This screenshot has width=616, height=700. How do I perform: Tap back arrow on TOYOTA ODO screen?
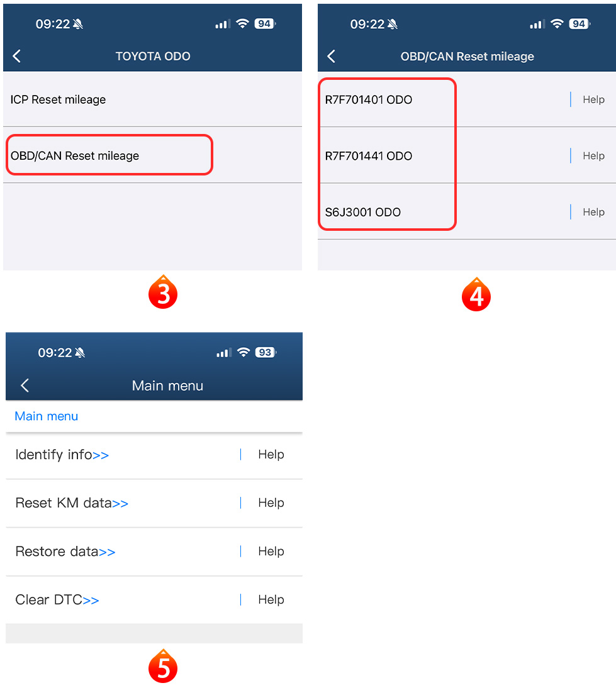pyautogui.click(x=16, y=56)
